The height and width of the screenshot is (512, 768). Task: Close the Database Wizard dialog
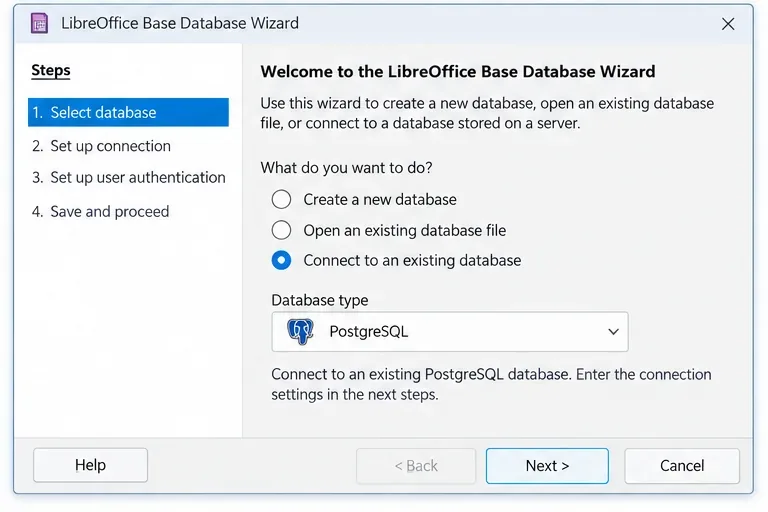[728, 24]
